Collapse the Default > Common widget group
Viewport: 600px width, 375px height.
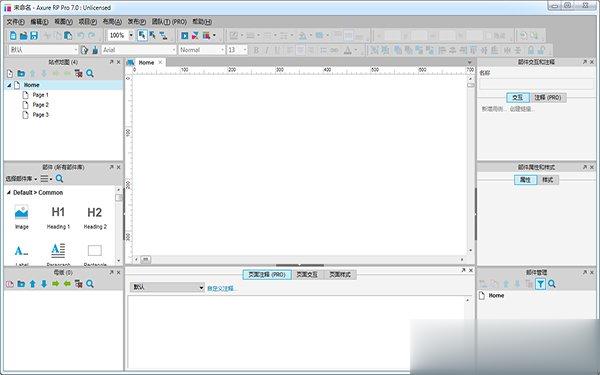(x=8, y=193)
